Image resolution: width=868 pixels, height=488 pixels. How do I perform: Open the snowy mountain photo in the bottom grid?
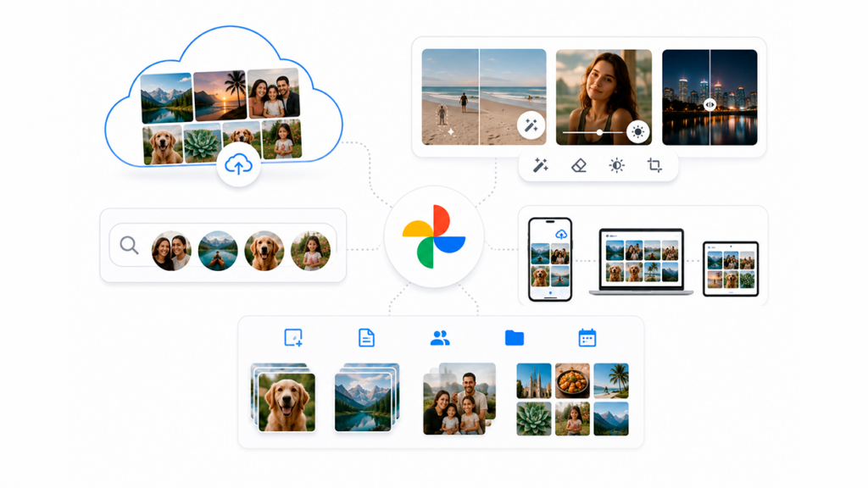[611, 419]
